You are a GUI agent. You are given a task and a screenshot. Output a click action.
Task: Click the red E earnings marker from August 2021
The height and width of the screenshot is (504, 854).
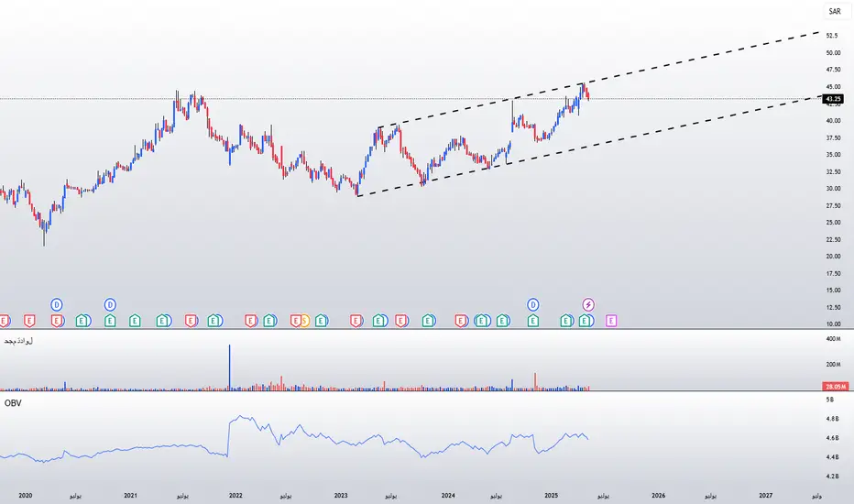(191, 321)
